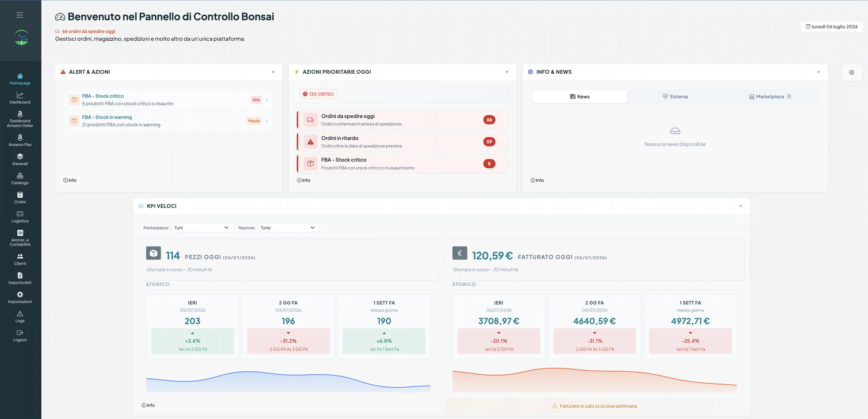Click Info link in Info & News
The image size is (868, 419).
tap(537, 180)
